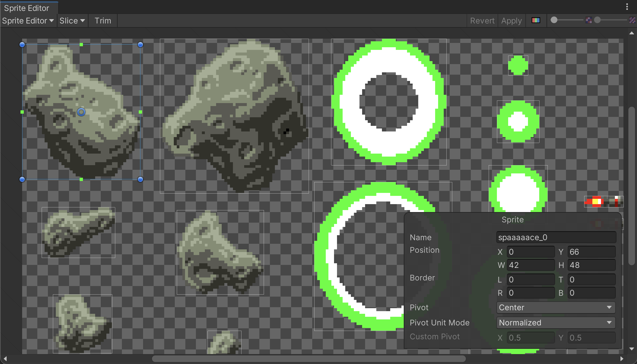The width and height of the screenshot is (637, 364).
Task: Click the sprite Name input field
Action: pyautogui.click(x=556, y=237)
